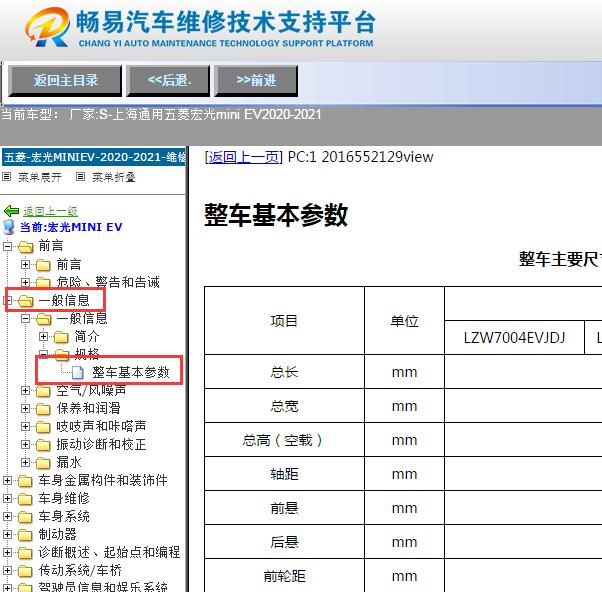Click the folder icon of 空气/风噪声
602x592 pixels.
(43, 391)
